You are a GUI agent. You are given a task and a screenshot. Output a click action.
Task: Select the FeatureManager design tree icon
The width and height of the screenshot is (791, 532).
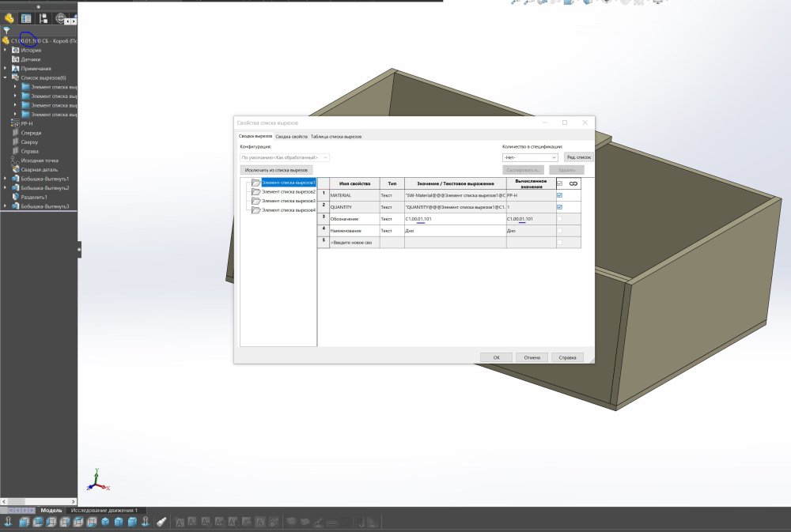coord(9,19)
